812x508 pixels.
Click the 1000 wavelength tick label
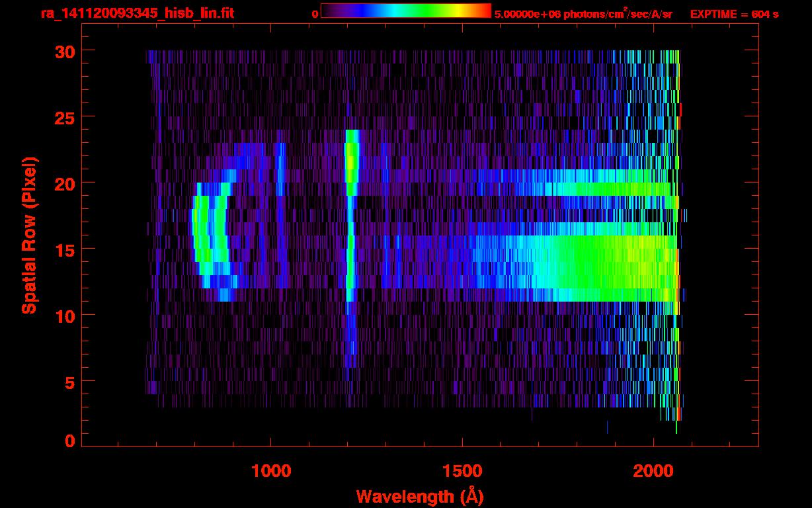coord(271,470)
